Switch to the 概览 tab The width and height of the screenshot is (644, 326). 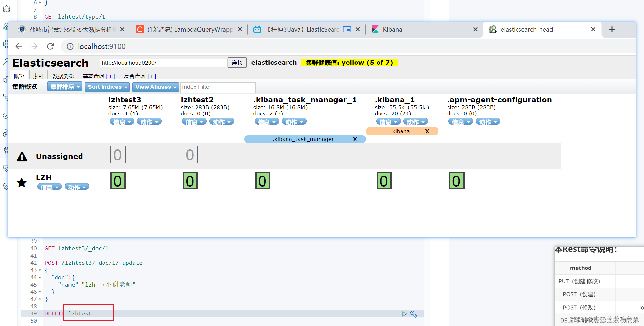point(19,75)
